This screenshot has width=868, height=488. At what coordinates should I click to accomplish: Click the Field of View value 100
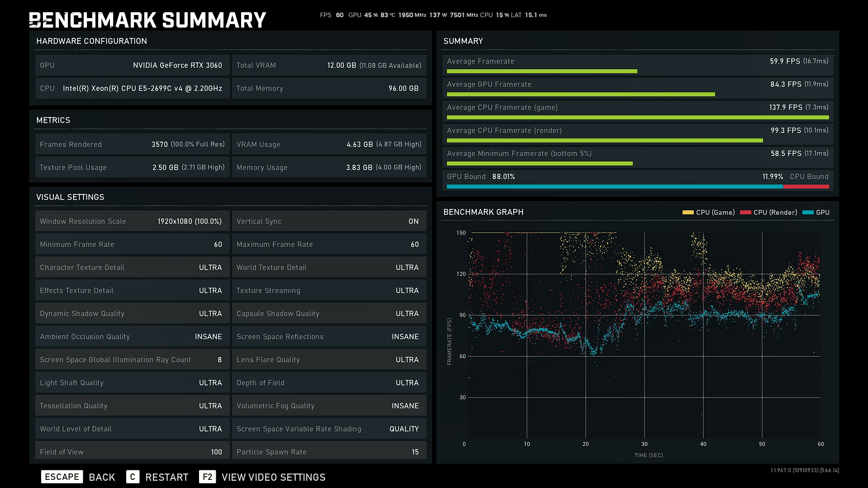(216, 452)
